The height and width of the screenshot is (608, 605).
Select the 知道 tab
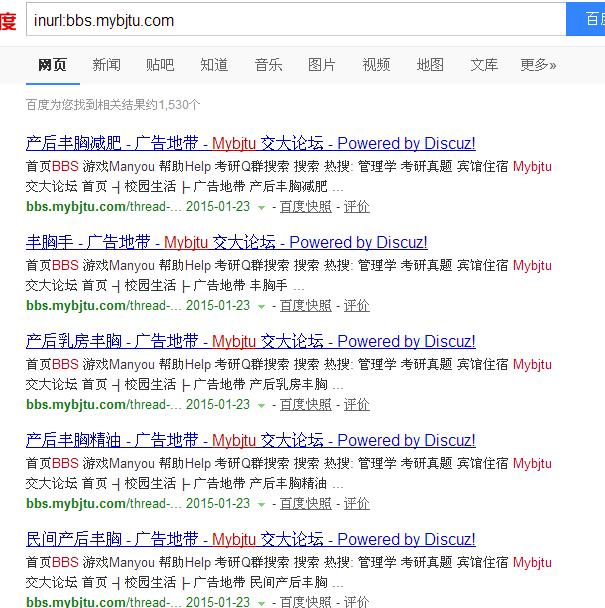tap(214, 65)
